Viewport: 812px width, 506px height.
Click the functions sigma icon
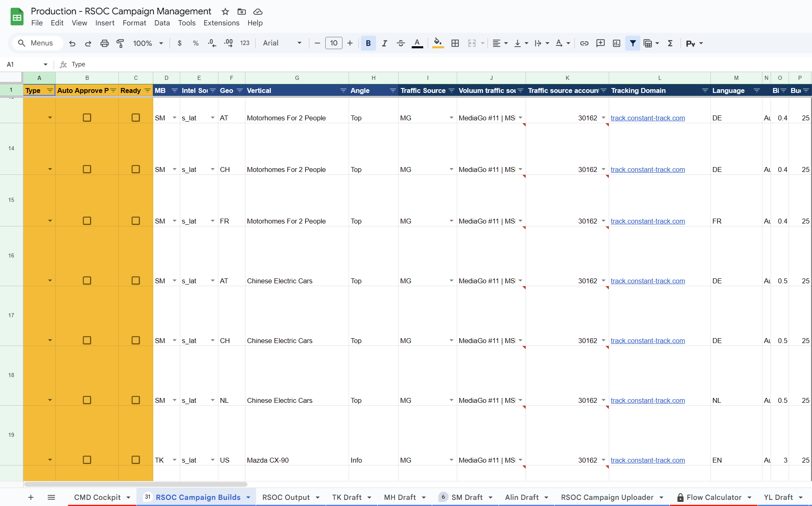pos(670,43)
